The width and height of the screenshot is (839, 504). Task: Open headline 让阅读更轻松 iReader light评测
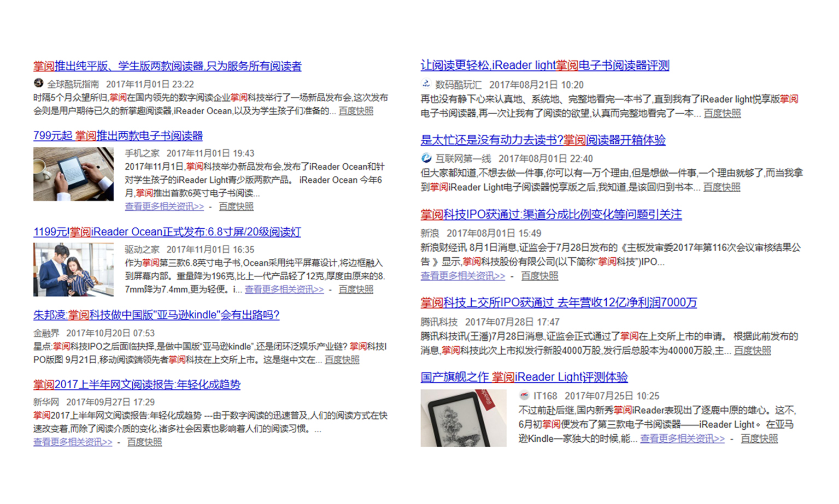point(545,66)
